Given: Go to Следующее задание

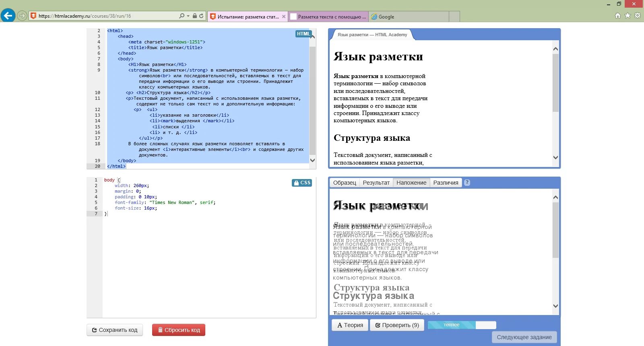Looking at the screenshot, I should [524, 337].
